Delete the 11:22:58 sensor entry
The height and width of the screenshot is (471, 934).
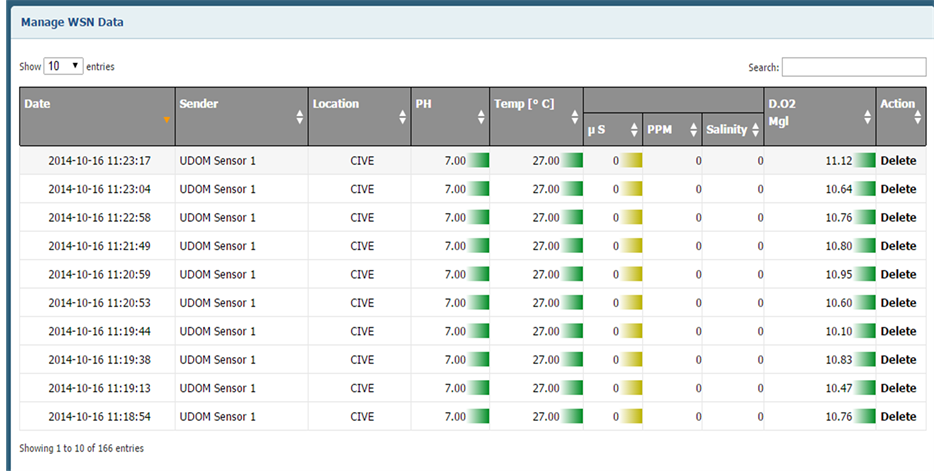coord(897,217)
